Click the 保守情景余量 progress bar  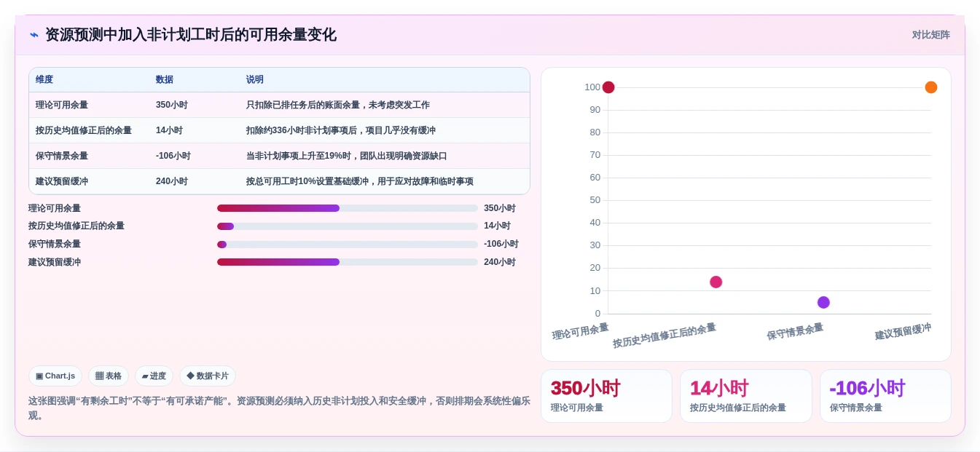348,245
